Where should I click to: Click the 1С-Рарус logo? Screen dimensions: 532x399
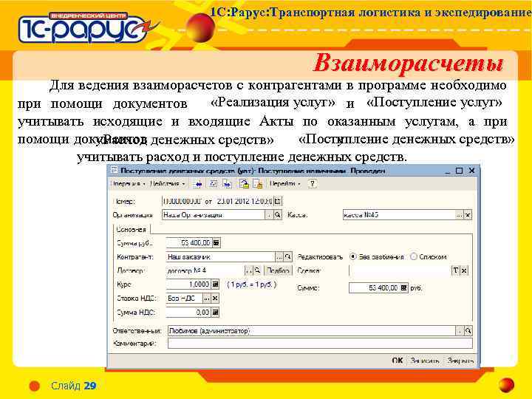click(85, 28)
